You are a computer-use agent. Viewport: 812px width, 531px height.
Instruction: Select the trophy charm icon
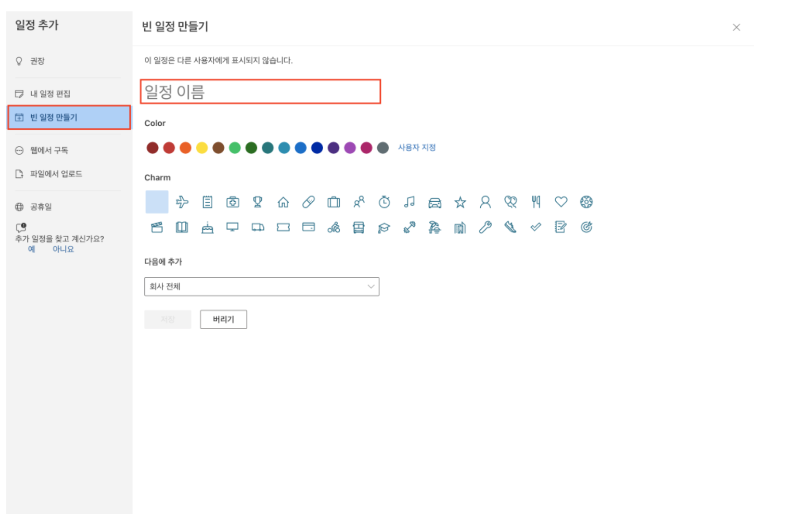tap(258, 202)
